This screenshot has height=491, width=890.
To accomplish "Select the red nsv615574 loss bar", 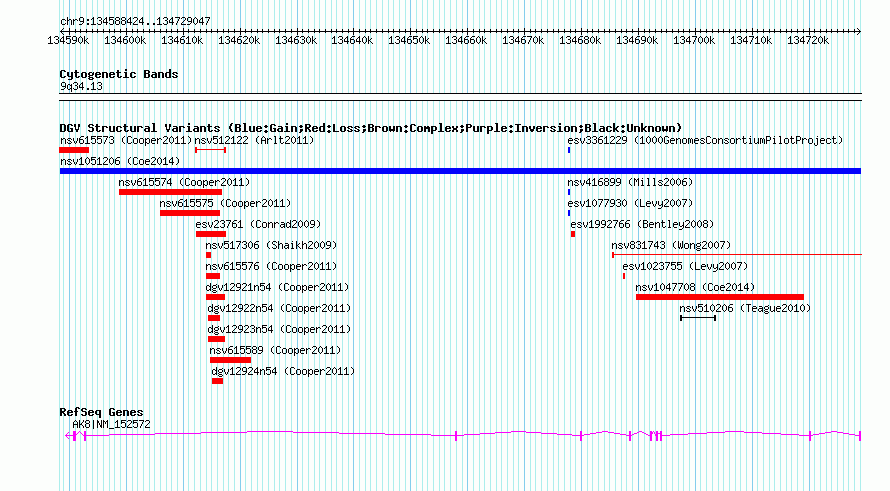I will coord(170,192).
